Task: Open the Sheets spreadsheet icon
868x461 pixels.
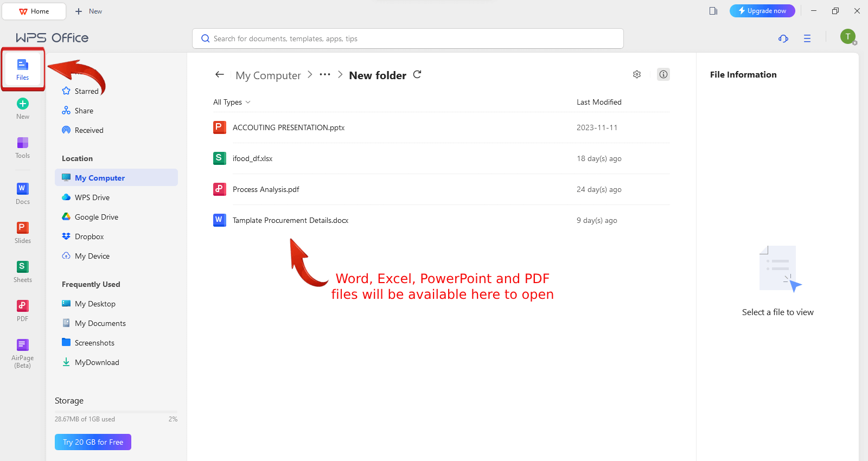Action: click(x=23, y=266)
